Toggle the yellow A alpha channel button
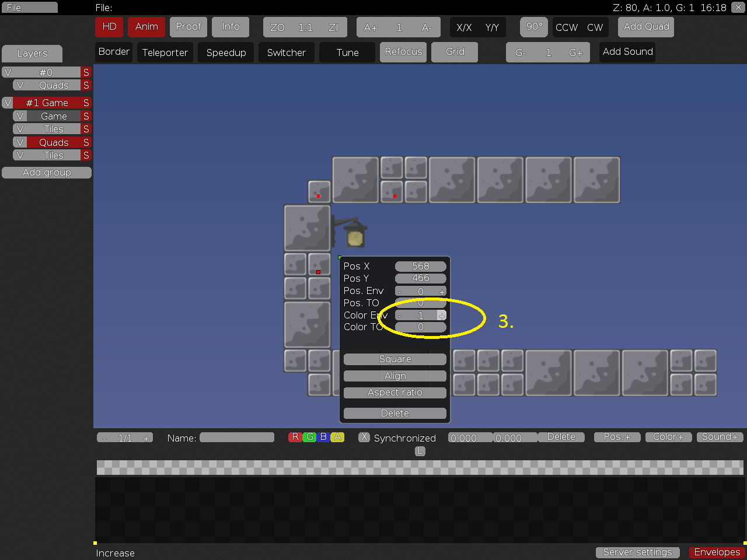 click(337, 437)
